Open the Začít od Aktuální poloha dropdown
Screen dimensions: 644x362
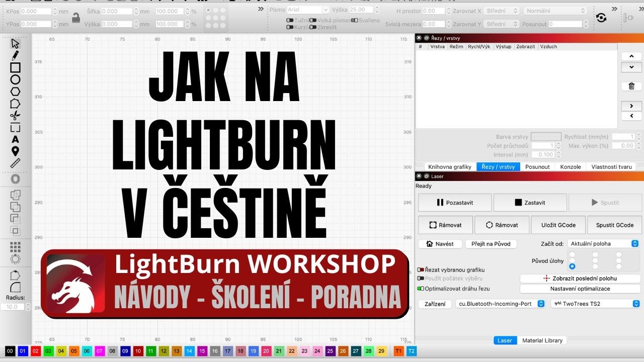(x=603, y=244)
